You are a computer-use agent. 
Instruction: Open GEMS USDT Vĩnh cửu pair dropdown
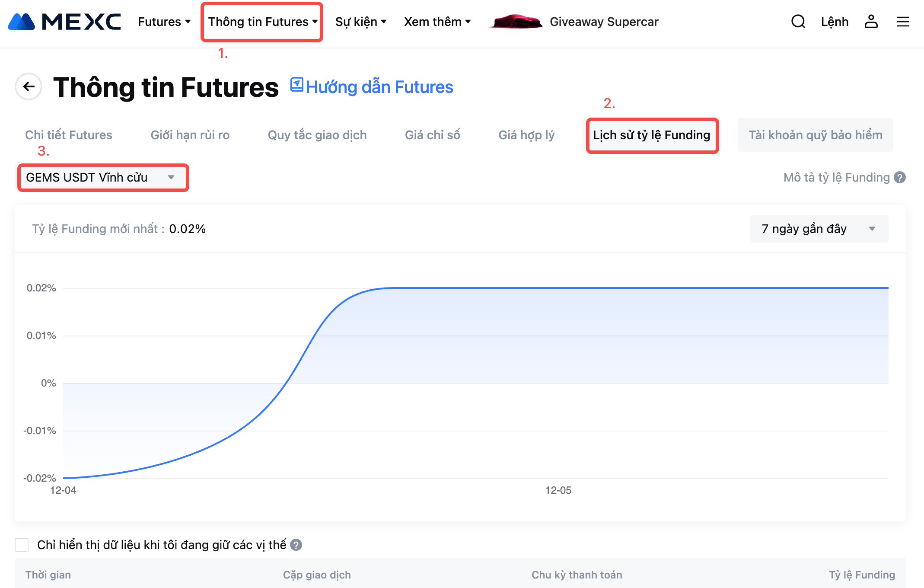click(x=103, y=178)
